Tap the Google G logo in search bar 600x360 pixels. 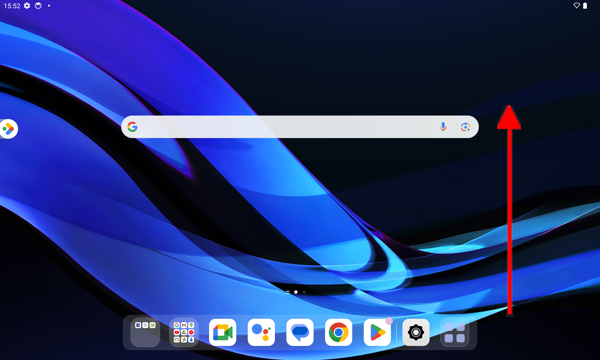point(132,127)
